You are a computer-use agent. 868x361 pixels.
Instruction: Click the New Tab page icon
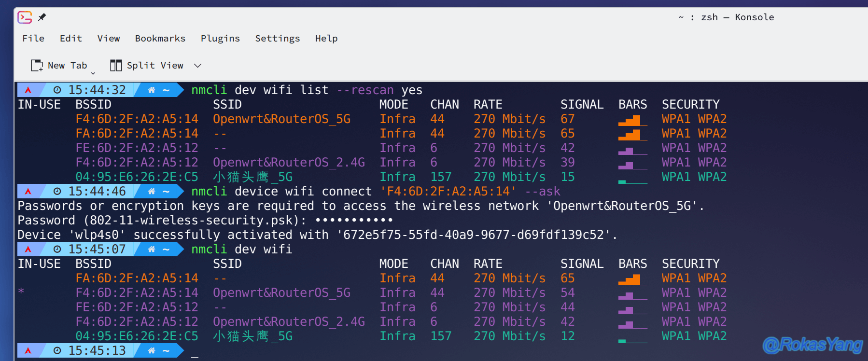point(37,65)
